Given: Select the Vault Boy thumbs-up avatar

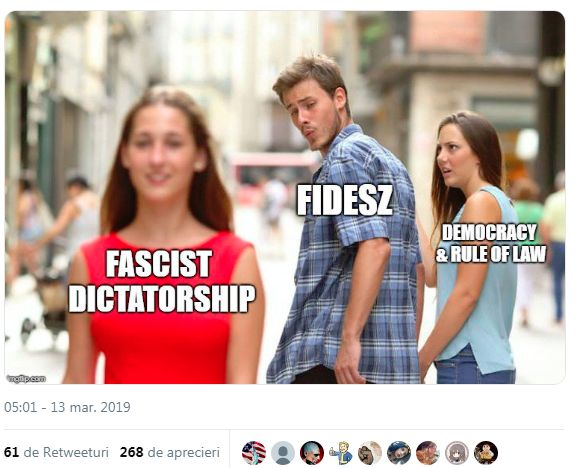Looking at the screenshot, I should pos(341,452).
